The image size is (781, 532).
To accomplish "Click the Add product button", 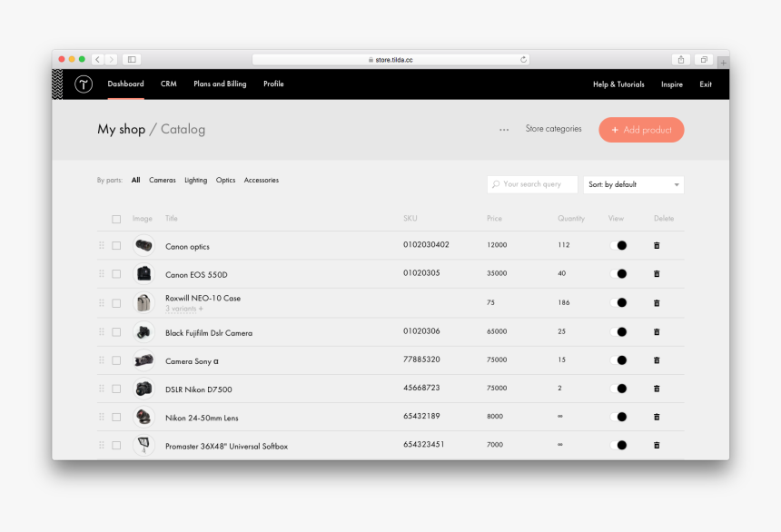I will pyautogui.click(x=641, y=130).
